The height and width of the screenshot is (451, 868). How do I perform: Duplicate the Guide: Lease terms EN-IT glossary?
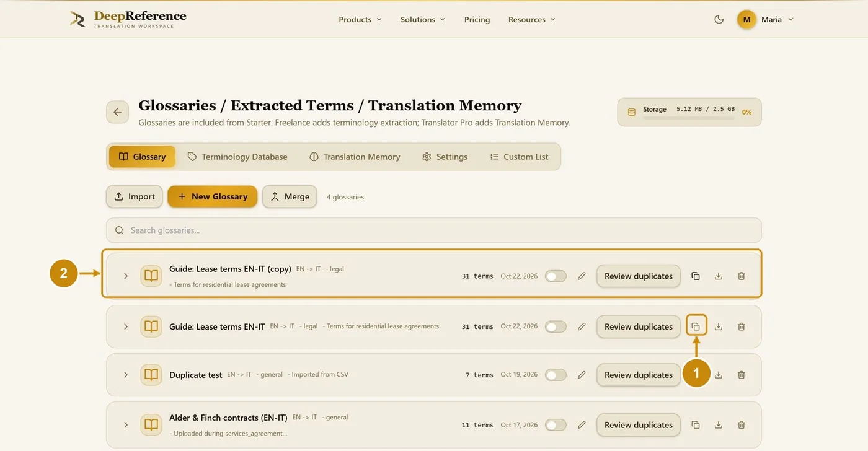(696, 326)
